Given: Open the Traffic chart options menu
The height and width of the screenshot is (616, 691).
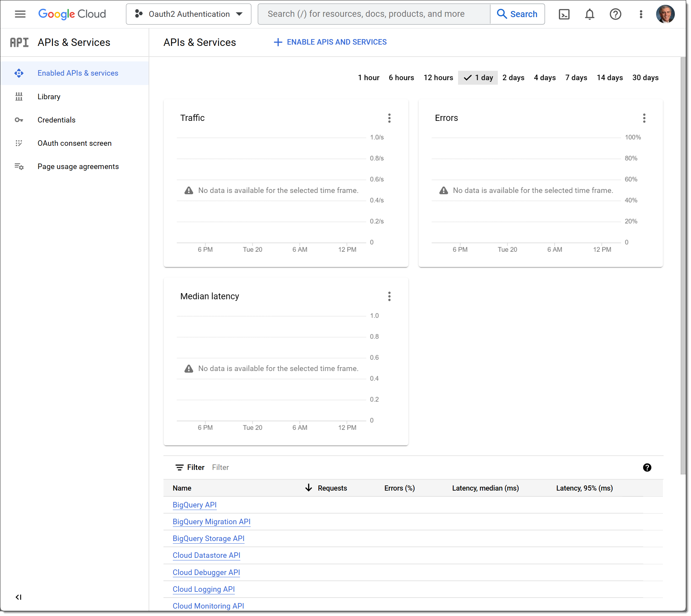Looking at the screenshot, I should tap(390, 118).
